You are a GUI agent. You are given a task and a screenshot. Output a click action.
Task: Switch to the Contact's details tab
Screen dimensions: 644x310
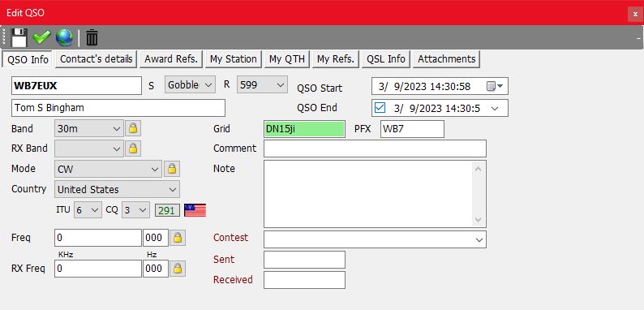point(96,58)
